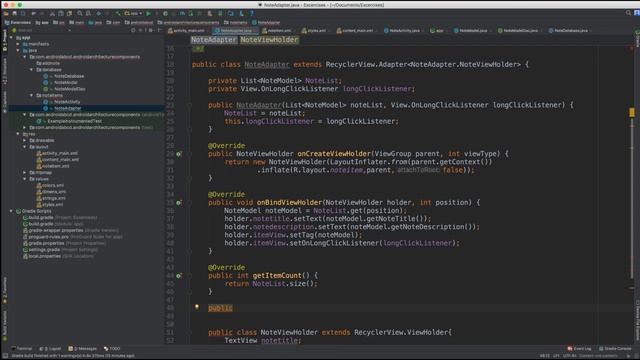Collapse the database package

[x=31, y=70]
